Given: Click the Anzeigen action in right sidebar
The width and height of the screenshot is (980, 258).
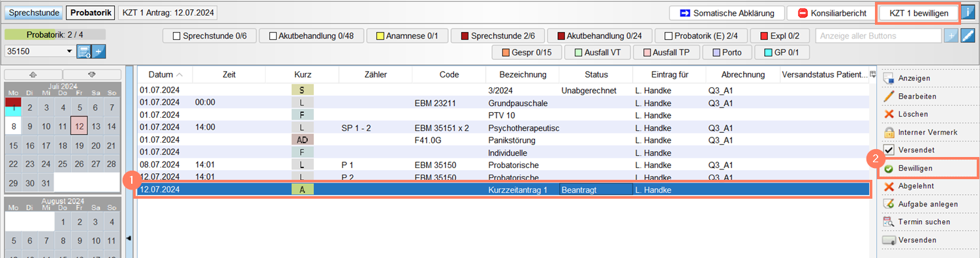Looking at the screenshot, I should pos(914,78).
